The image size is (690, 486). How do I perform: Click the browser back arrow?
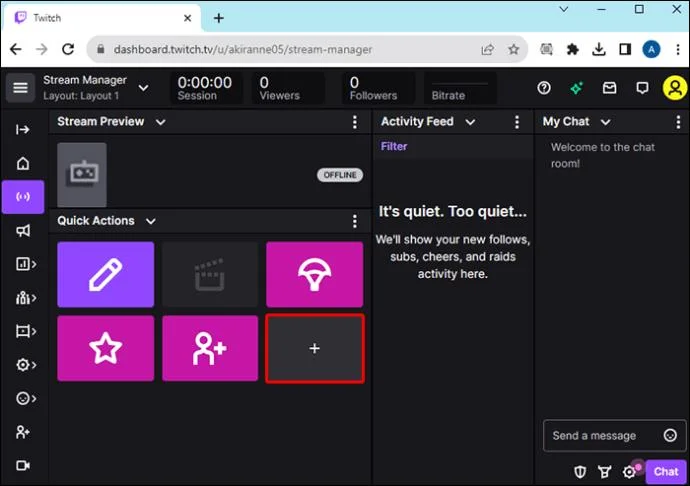tap(16, 49)
